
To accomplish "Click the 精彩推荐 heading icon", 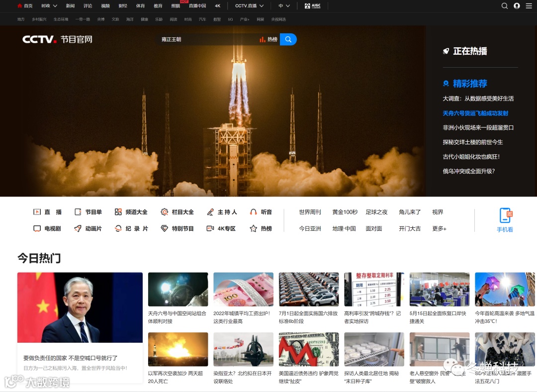I will pos(446,83).
